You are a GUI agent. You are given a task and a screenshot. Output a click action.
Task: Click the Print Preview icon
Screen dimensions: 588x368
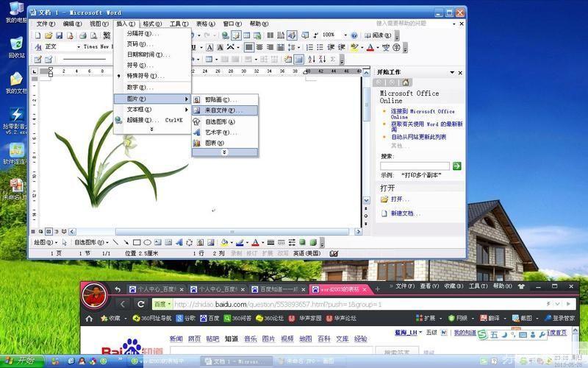94,35
